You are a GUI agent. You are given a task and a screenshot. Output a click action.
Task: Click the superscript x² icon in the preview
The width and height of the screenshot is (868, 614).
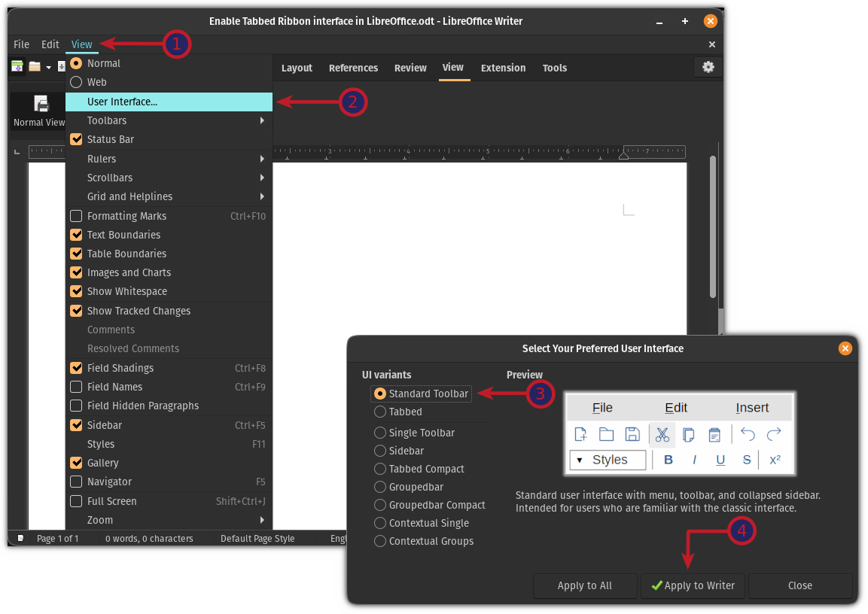tap(774, 459)
